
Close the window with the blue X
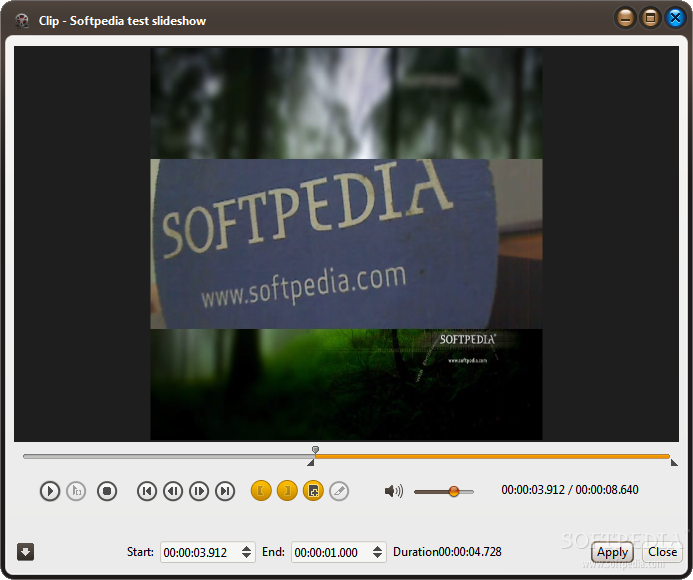(675, 18)
